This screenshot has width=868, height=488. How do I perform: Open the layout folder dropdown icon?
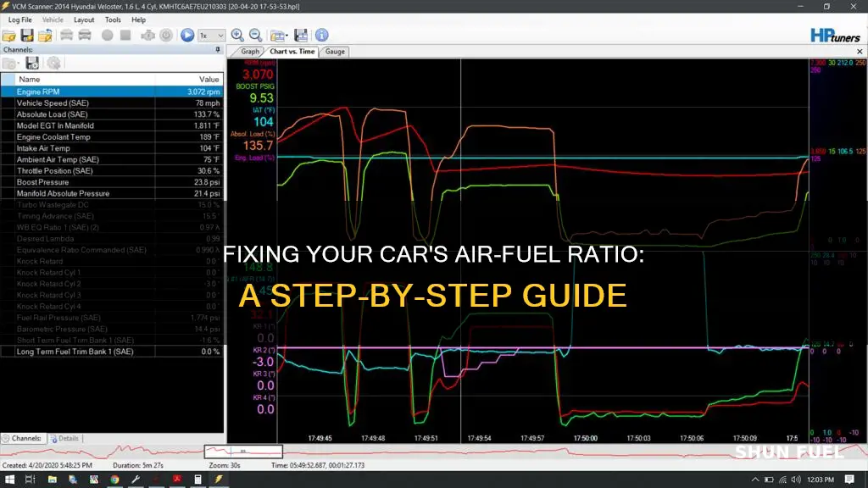pos(279,36)
